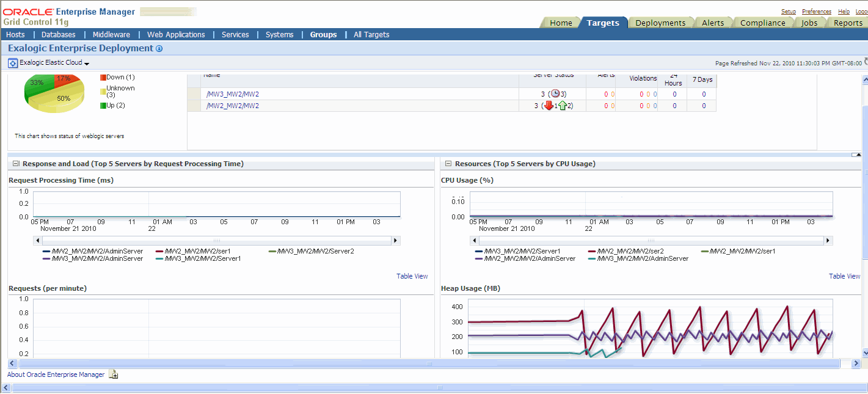Open the /MW3_MW2/MW2 domain link
Screen dimensions: 868x394
click(x=233, y=94)
